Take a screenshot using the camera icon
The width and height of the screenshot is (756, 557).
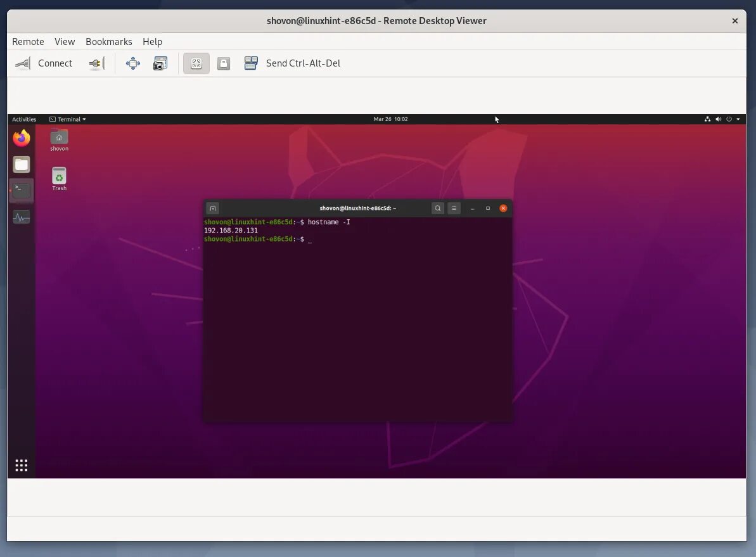pyautogui.click(x=160, y=63)
